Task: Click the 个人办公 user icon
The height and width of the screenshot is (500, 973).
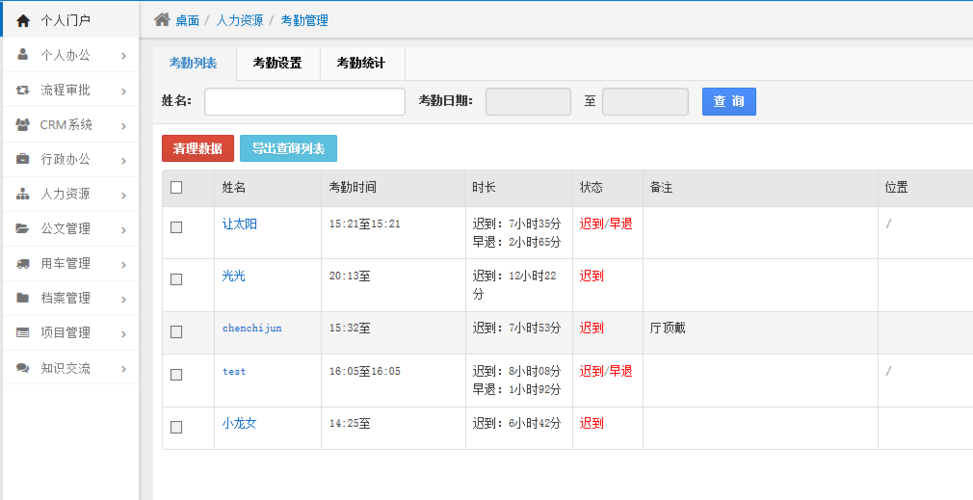Action: click(x=23, y=55)
